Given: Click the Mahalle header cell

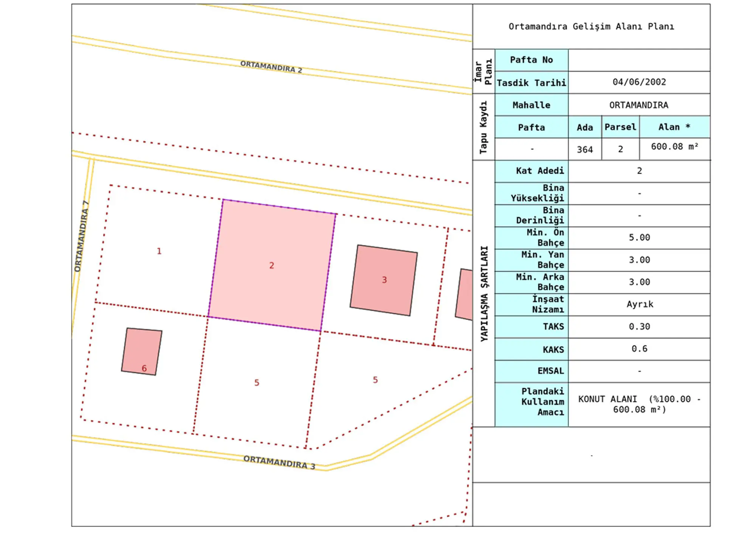Looking at the screenshot, I should [531, 105].
